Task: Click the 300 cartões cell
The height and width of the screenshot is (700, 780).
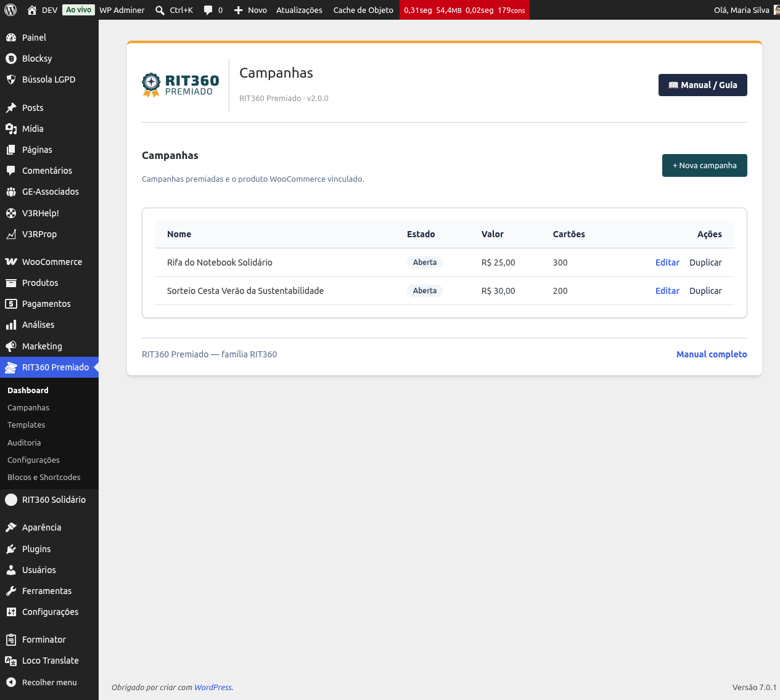Action: click(x=560, y=262)
